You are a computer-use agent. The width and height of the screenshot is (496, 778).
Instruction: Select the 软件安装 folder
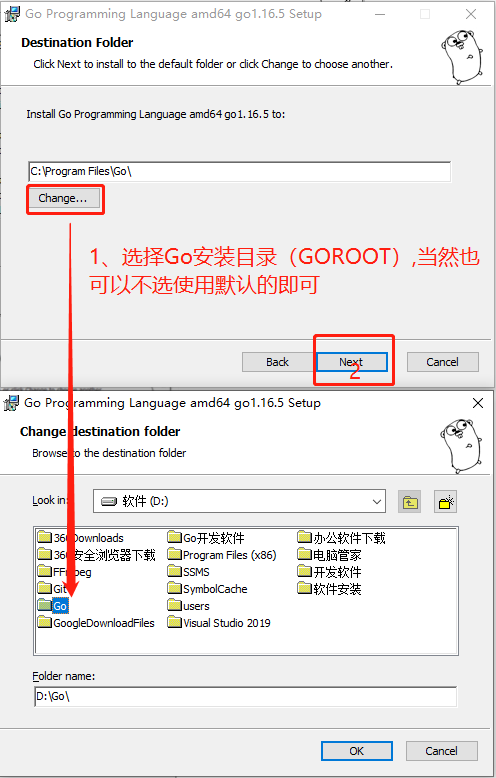329,589
